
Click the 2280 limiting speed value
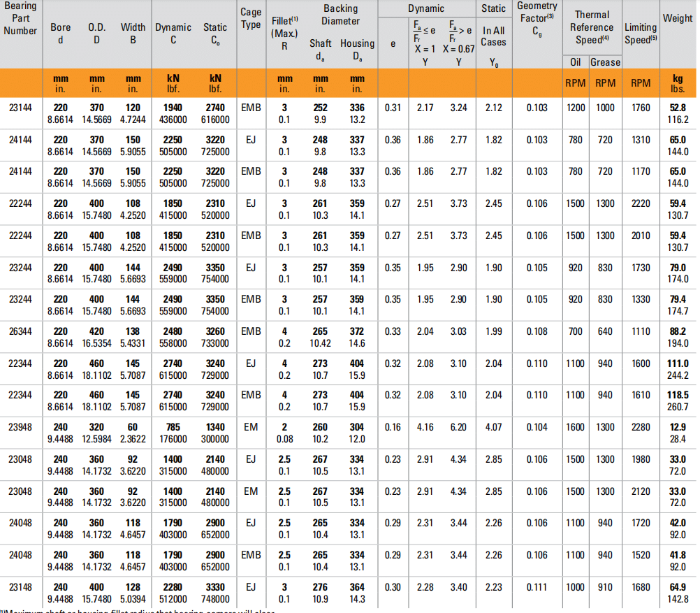641,427
